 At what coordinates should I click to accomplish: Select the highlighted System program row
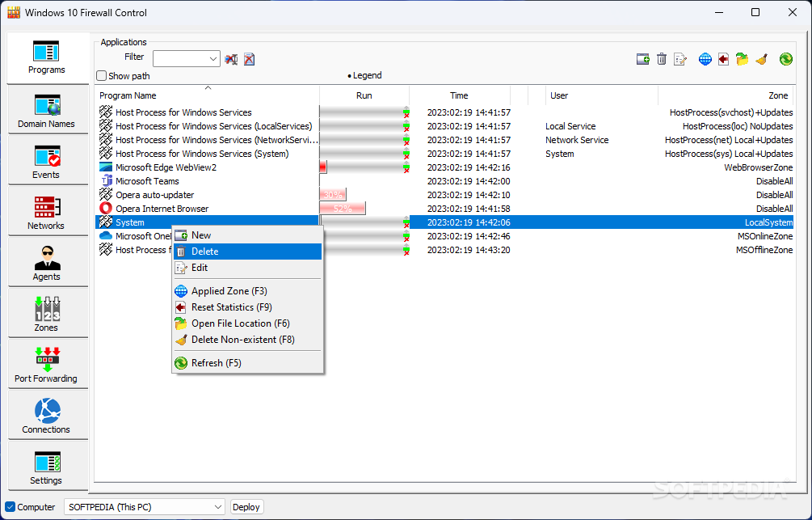444,222
